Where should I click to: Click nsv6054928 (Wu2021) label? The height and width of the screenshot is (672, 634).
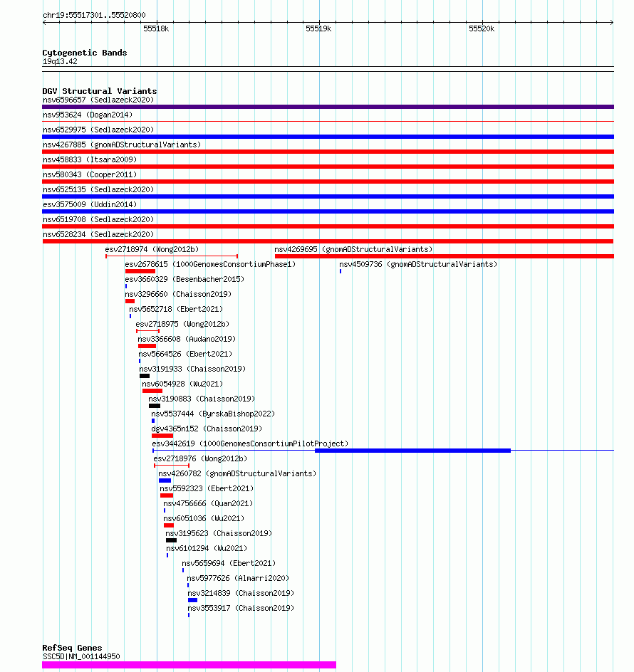182,384
